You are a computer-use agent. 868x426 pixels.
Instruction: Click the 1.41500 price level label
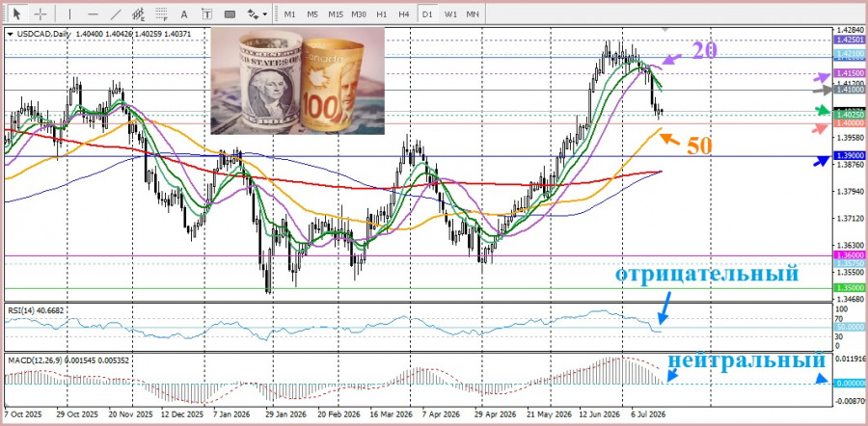point(850,73)
